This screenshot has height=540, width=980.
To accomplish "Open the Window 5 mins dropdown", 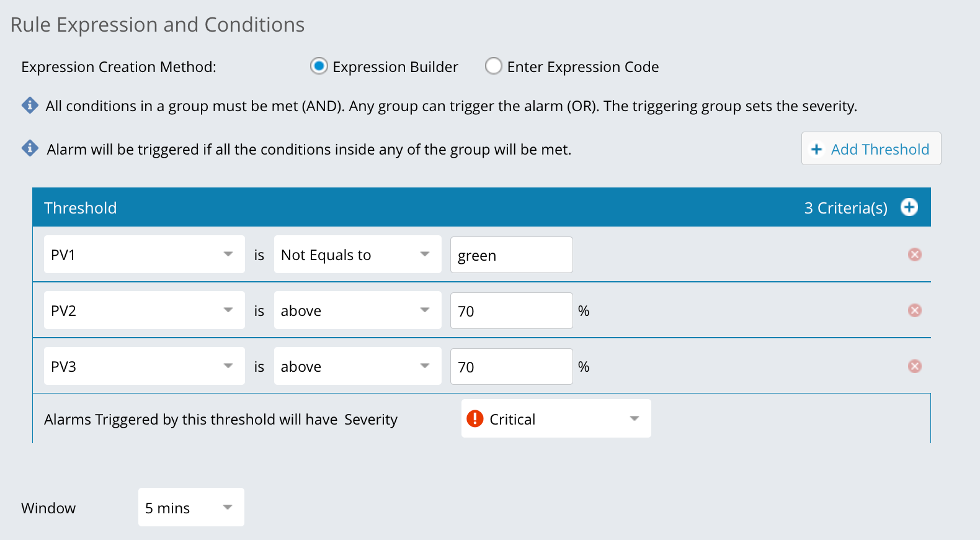I will [228, 507].
